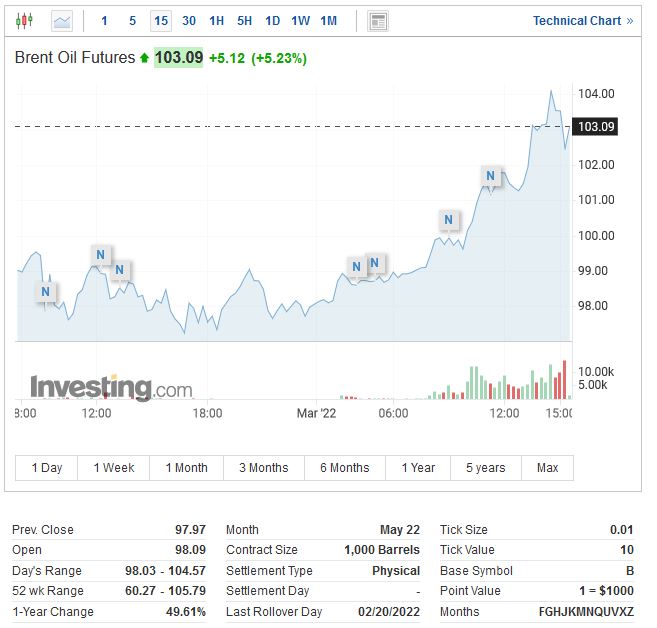Select the 5 minute interval
The height and width of the screenshot is (628, 657).
[132, 20]
